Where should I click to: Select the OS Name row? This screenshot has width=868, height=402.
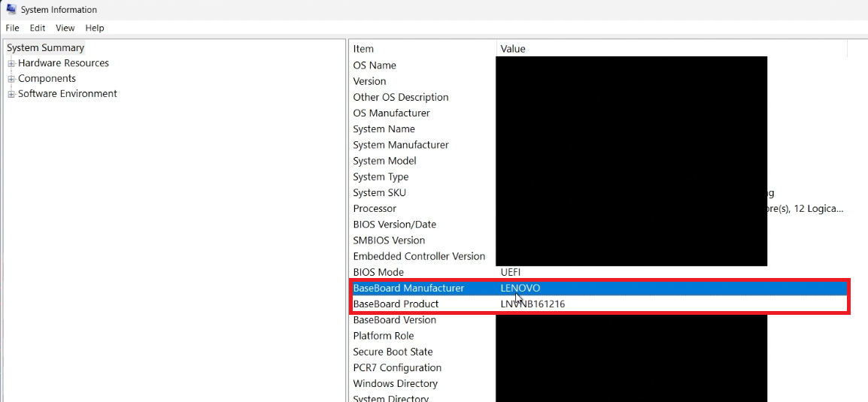599,65
